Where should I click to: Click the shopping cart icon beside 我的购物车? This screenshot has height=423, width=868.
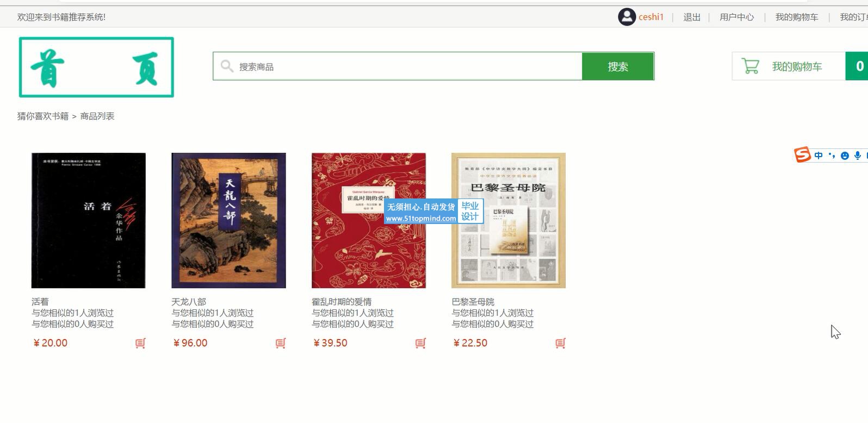[x=751, y=66]
